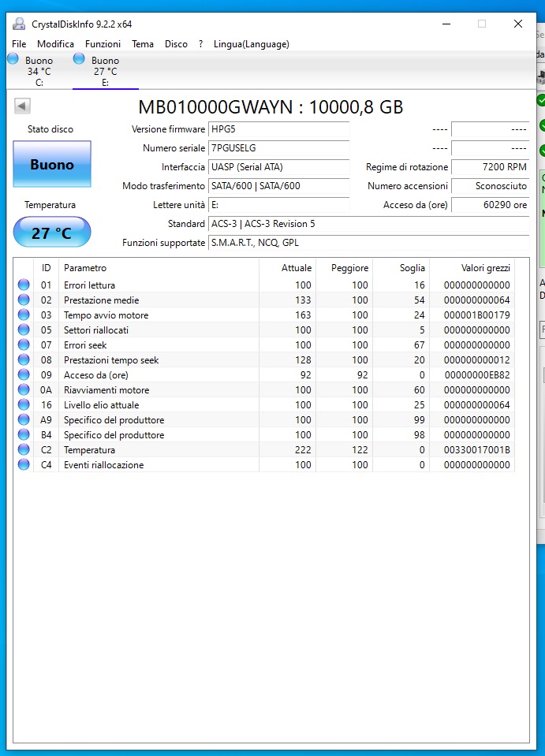
Task: Click the rotation rate field 7200 RPM
Action: pyautogui.click(x=491, y=167)
